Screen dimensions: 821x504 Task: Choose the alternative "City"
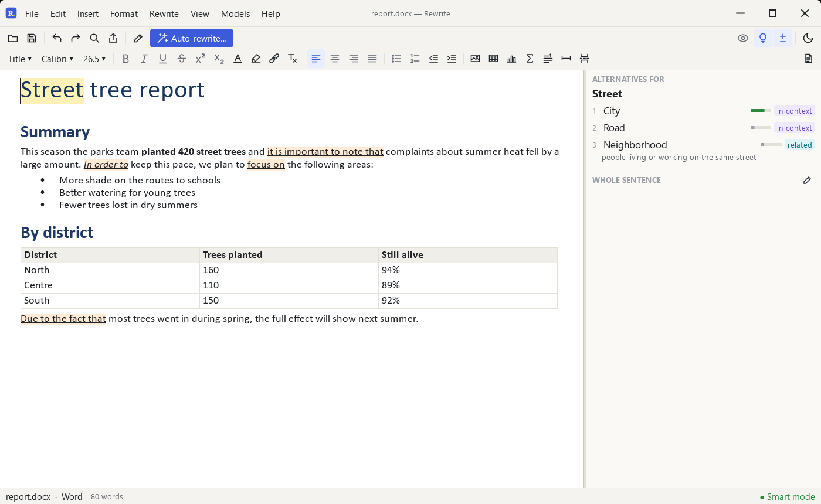pos(703,111)
